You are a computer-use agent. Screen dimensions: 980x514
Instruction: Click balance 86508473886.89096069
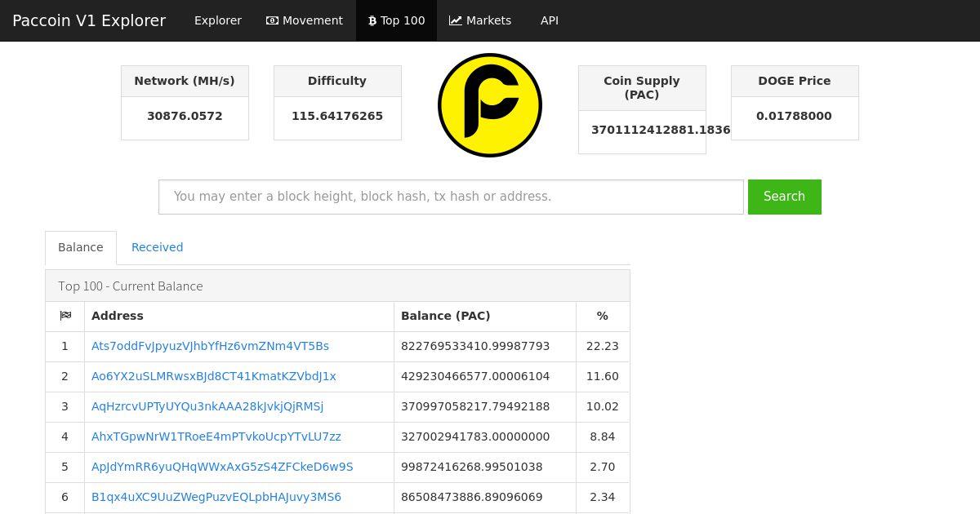(x=472, y=497)
